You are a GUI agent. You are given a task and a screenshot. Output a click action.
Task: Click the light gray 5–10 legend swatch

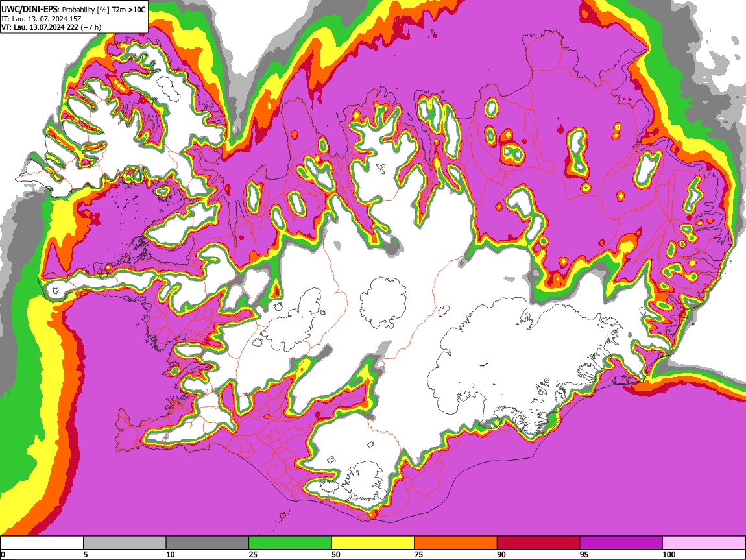point(125,543)
